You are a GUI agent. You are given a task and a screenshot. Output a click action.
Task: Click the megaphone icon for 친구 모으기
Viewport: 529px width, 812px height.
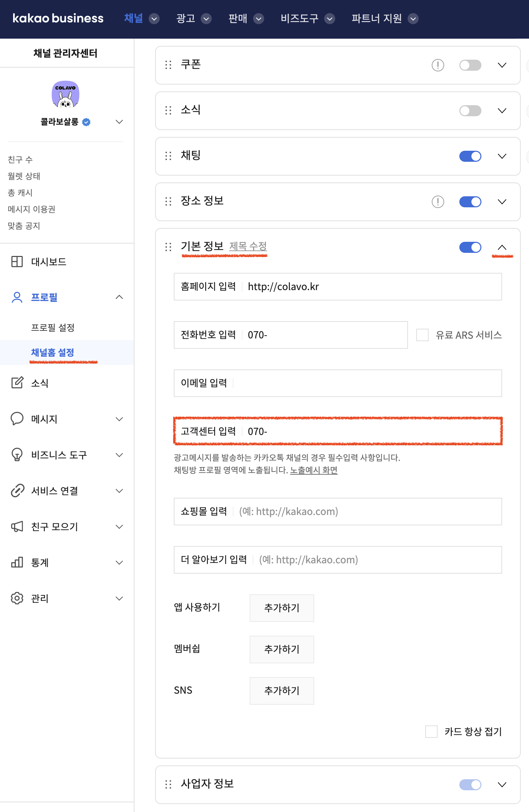click(17, 526)
